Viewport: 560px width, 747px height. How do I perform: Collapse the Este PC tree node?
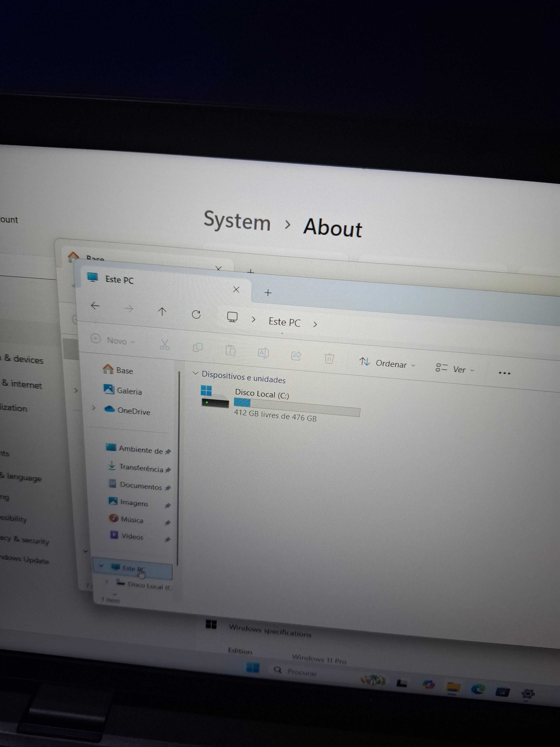[101, 566]
